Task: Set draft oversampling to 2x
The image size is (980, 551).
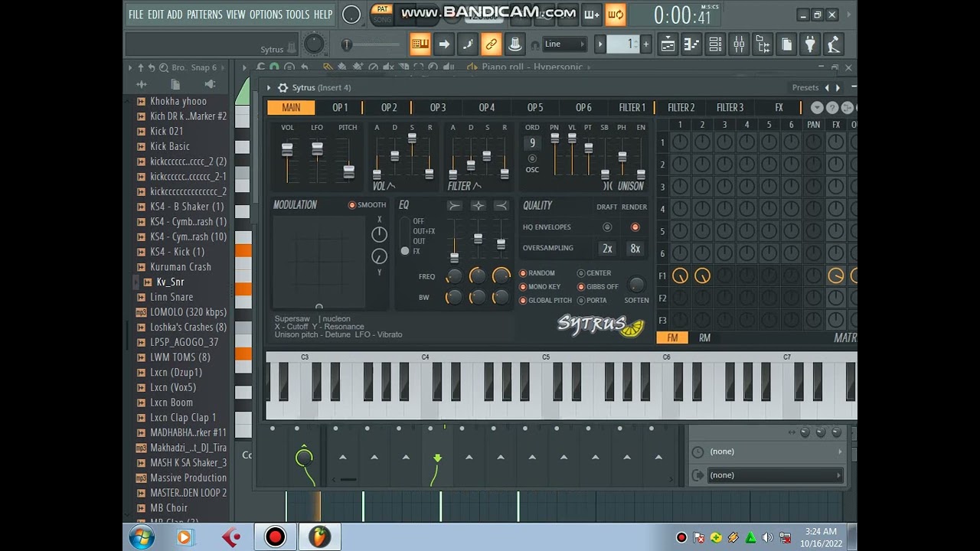Action: [607, 249]
